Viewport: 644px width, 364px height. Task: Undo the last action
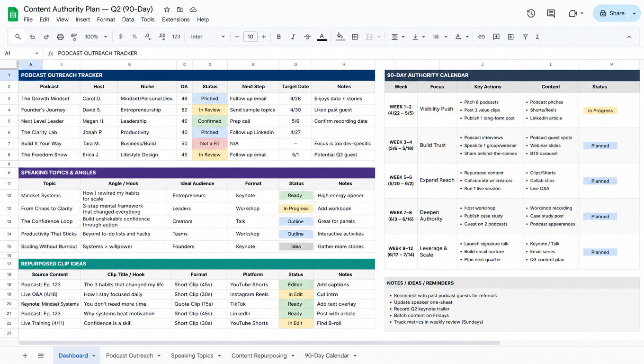point(32,36)
